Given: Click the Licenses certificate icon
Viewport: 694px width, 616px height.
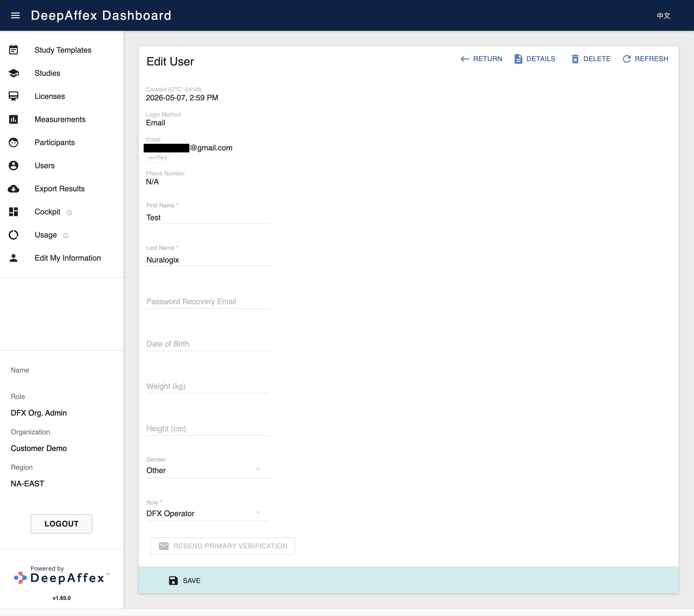Looking at the screenshot, I should (13, 96).
